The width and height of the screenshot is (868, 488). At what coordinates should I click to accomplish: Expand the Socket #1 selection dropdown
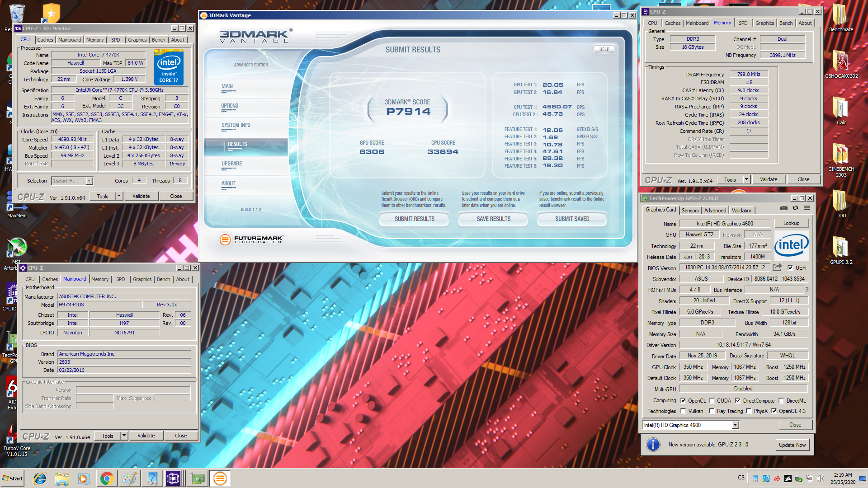click(89, 181)
